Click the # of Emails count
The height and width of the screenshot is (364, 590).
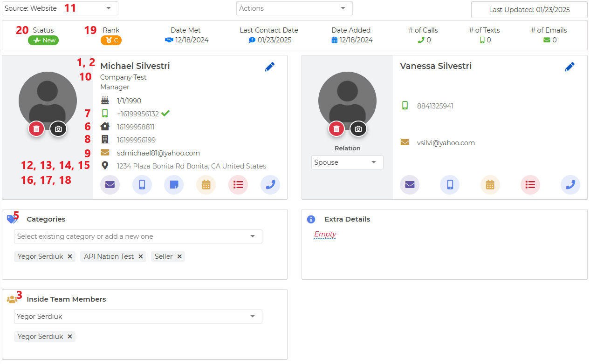(x=556, y=40)
